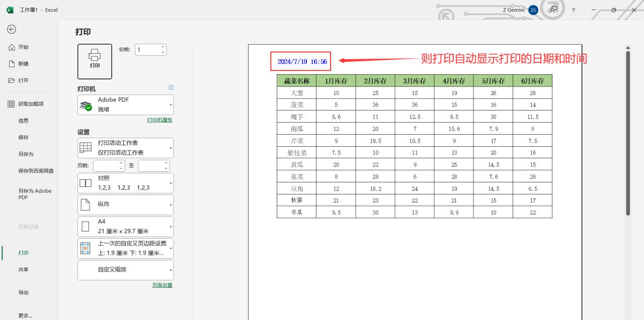
Task: Click the 份数 copies input field
Action: coord(146,50)
